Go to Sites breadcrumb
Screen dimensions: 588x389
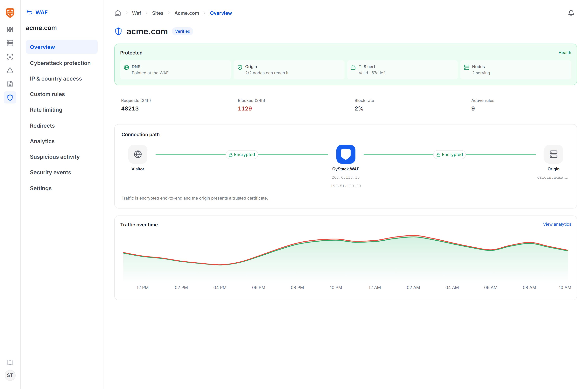158,13
